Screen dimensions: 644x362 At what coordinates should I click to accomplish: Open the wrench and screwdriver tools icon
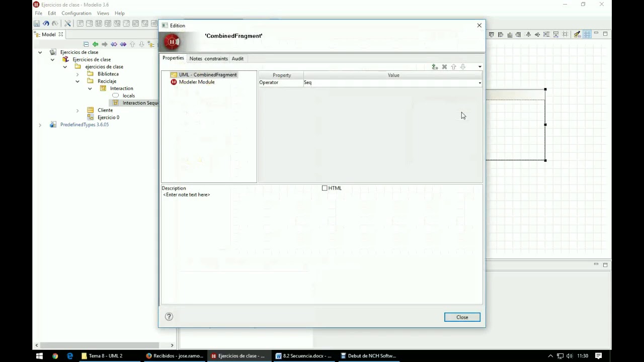tap(67, 24)
